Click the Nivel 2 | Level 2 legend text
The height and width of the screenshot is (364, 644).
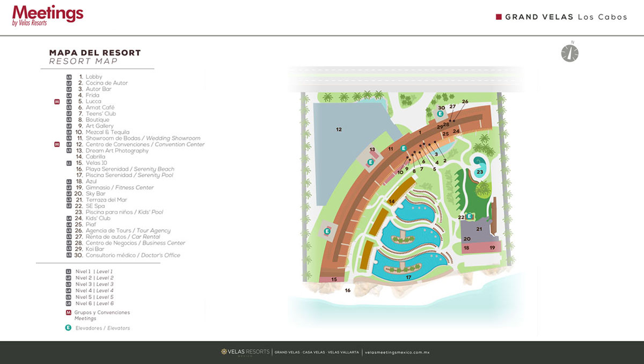94,278
